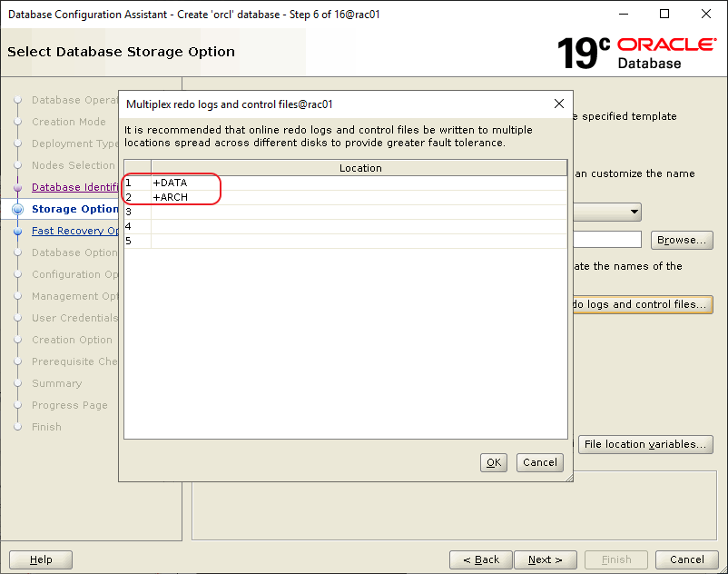Cancel the multiplex redo logs dialog

tap(539, 462)
